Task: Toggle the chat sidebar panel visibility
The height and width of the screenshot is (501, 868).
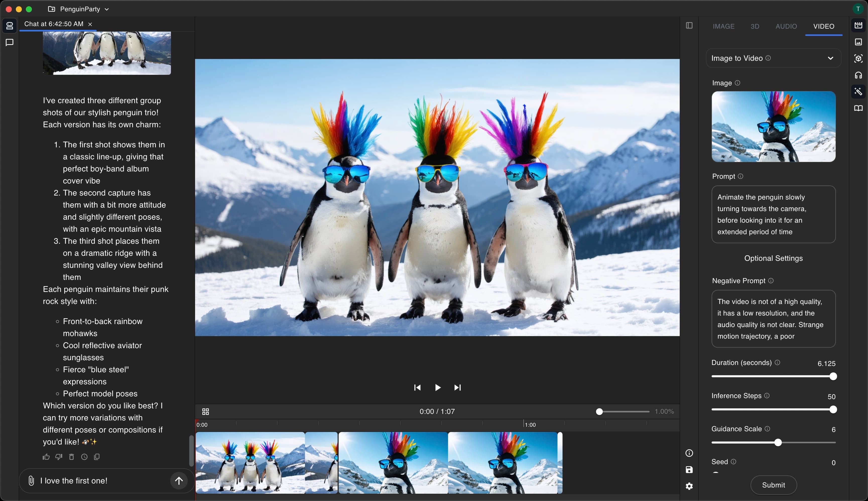Action: pyautogui.click(x=690, y=25)
